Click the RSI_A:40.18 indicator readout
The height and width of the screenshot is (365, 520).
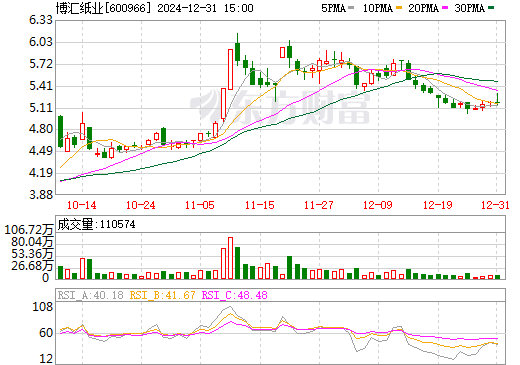[90, 295]
